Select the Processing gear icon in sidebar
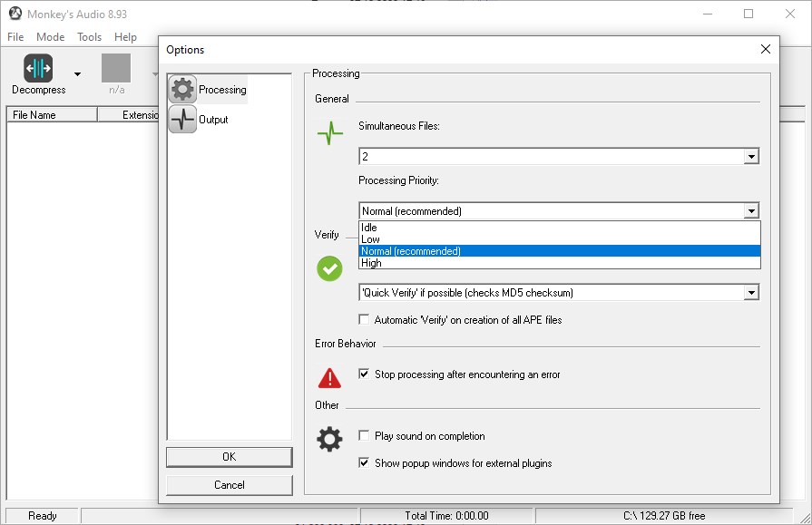 [183, 90]
